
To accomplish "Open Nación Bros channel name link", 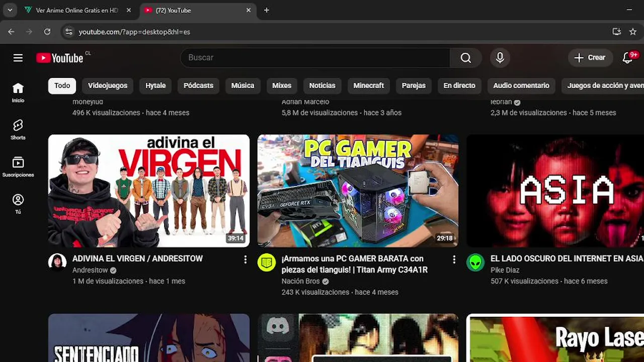I will tap(301, 281).
